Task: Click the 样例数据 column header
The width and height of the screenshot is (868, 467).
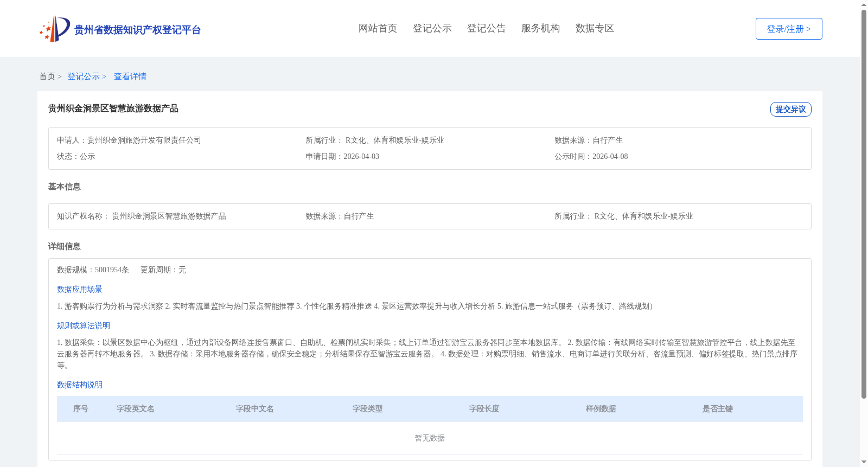Action: (x=601, y=408)
